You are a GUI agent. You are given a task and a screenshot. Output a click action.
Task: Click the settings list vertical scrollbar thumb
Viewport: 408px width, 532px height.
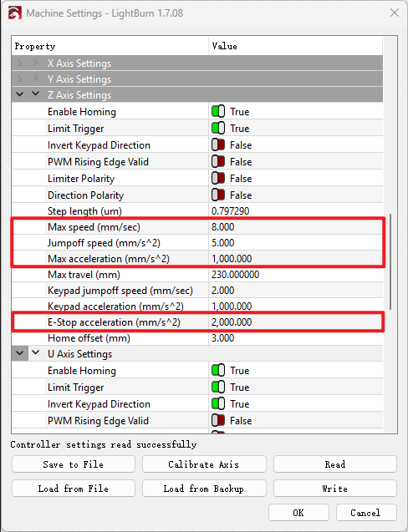[x=390, y=261]
